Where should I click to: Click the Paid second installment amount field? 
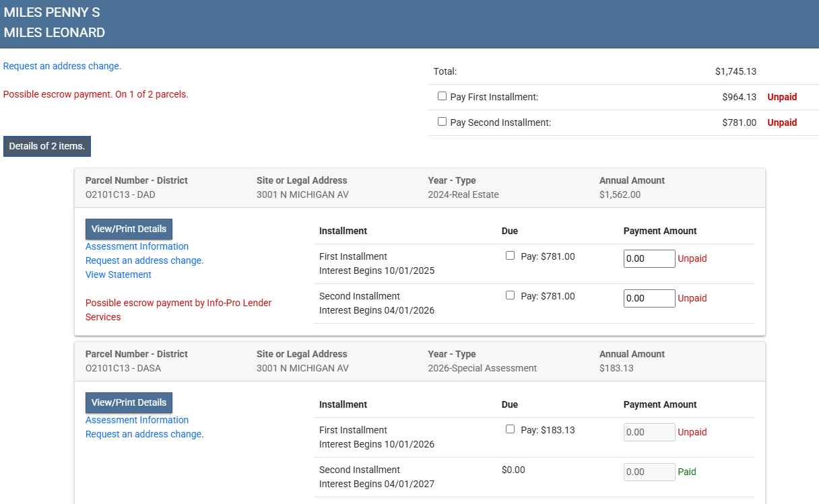[649, 472]
